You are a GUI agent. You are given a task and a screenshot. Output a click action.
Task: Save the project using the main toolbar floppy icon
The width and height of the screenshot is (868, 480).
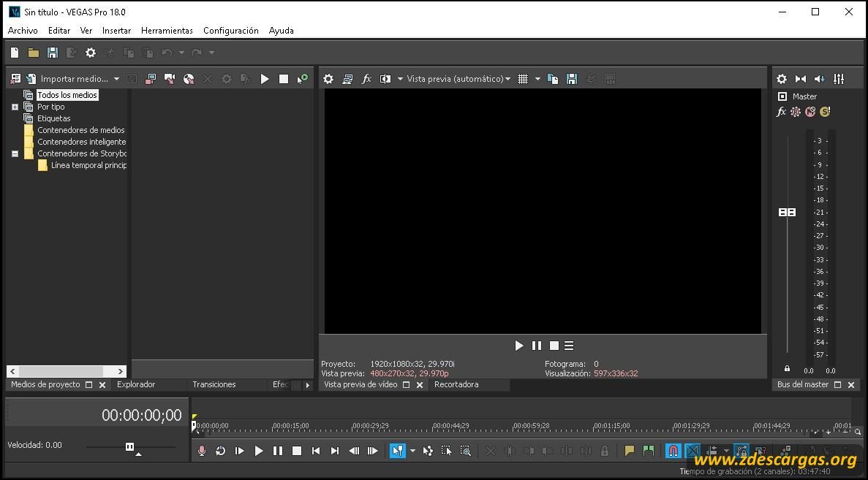click(x=53, y=53)
